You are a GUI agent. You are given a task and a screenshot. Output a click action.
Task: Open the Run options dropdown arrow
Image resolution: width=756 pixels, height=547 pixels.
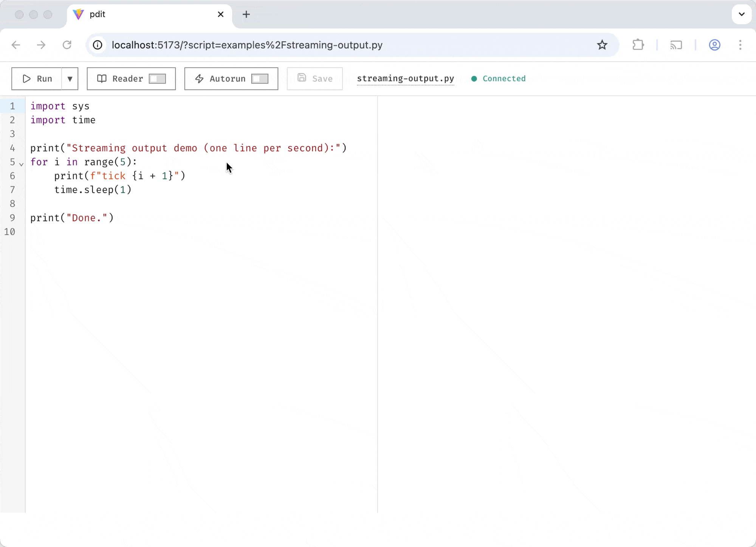70,79
